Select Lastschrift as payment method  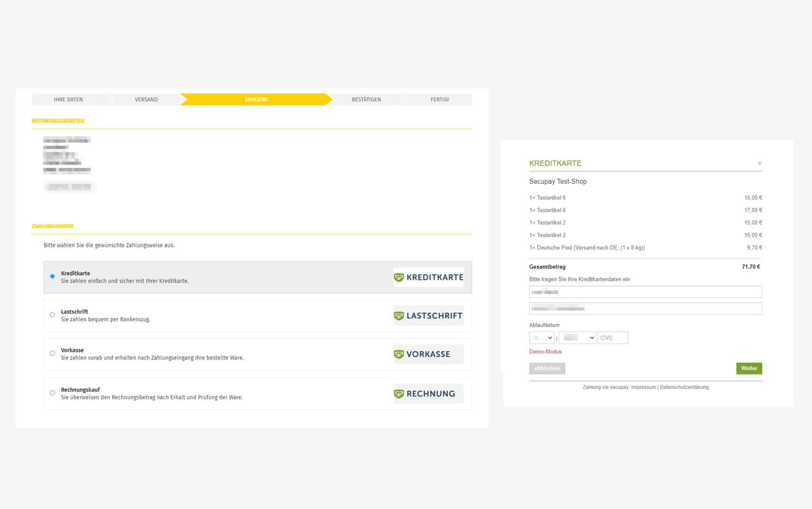tap(52, 315)
